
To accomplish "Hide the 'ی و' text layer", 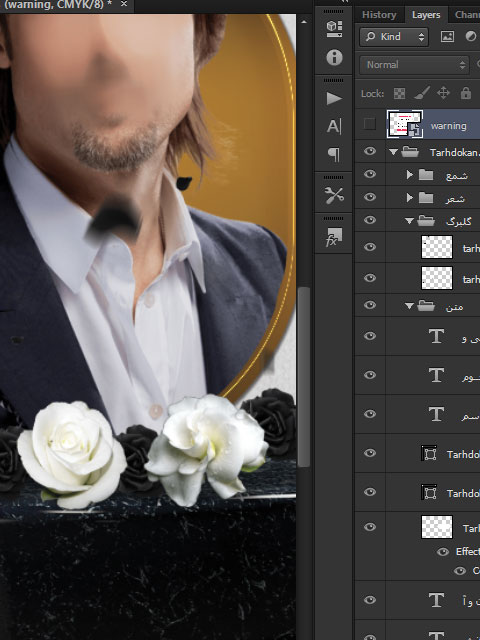I will pos(370,336).
